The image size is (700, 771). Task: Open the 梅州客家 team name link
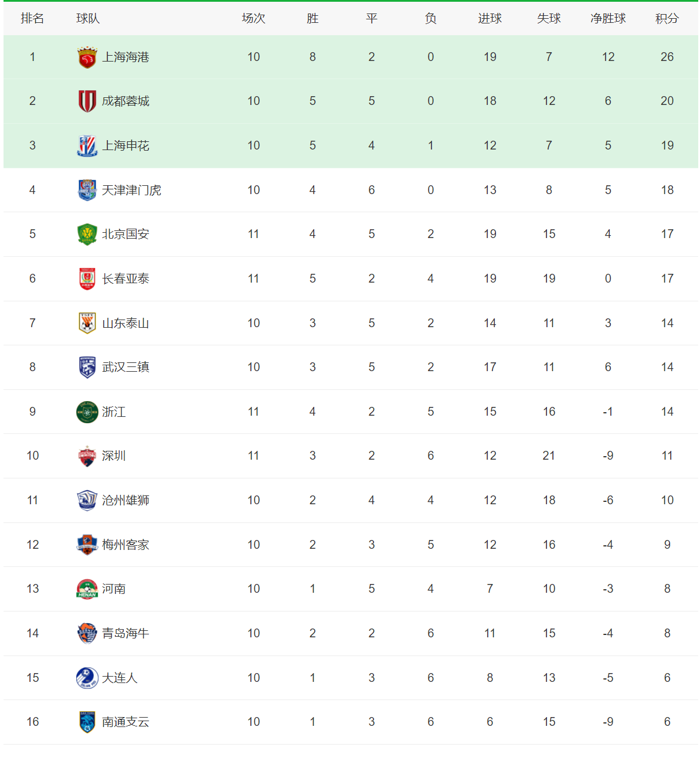[125, 545]
